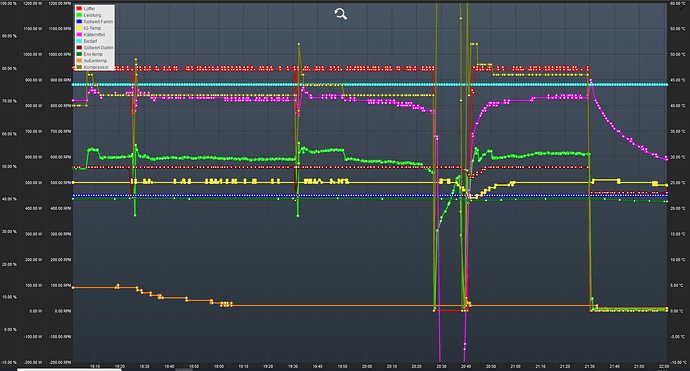Click the 300.00 RPM axis label

pyautogui.click(x=60, y=234)
